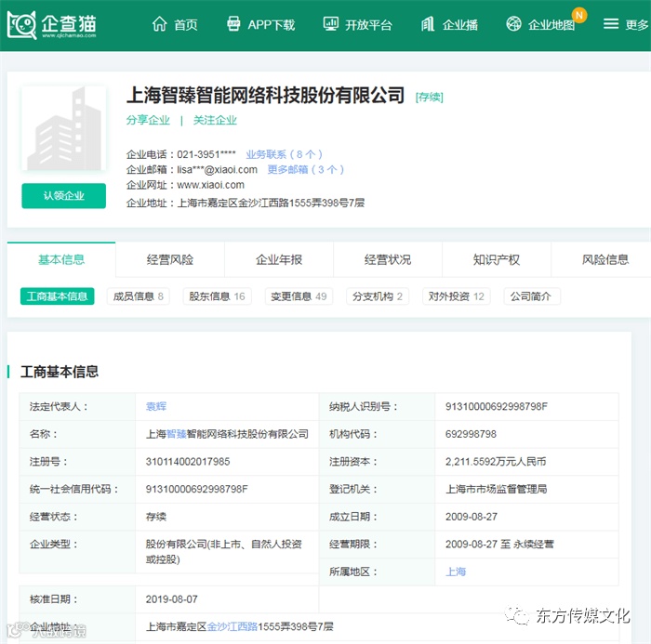Click 上海市市场监督管理局 registration authority
This screenshot has width=651, height=644.
point(496,489)
